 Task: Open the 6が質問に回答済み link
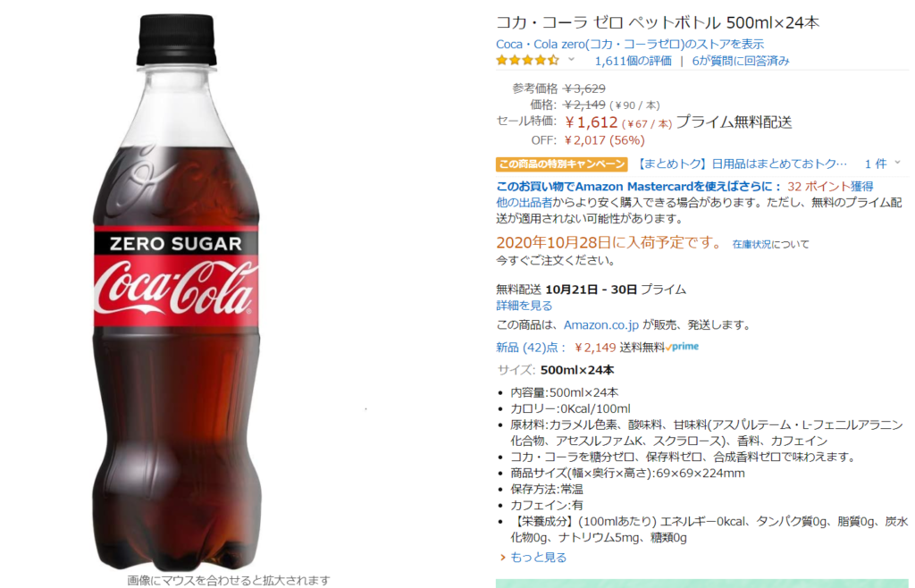click(741, 61)
